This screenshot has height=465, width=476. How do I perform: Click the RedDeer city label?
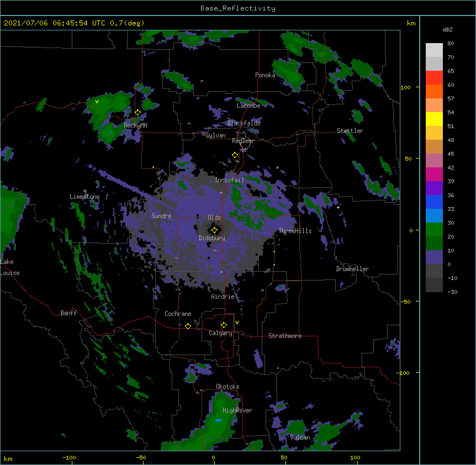(243, 141)
